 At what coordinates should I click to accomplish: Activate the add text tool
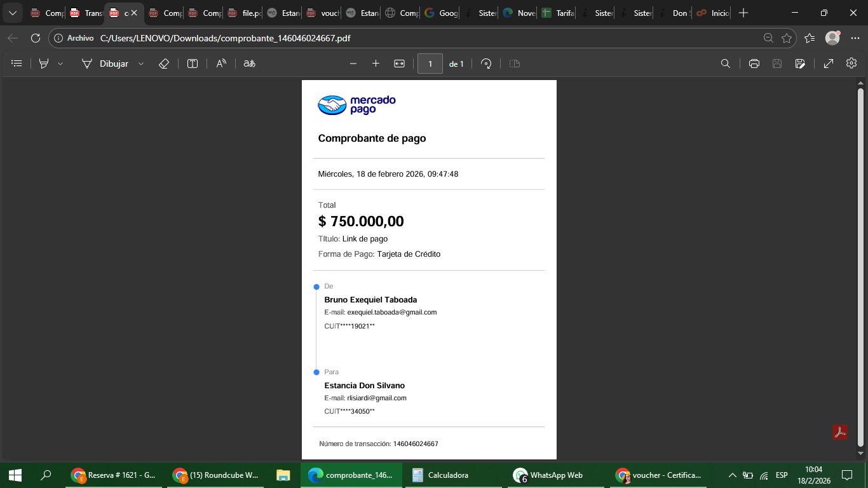pyautogui.click(x=193, y=64)
